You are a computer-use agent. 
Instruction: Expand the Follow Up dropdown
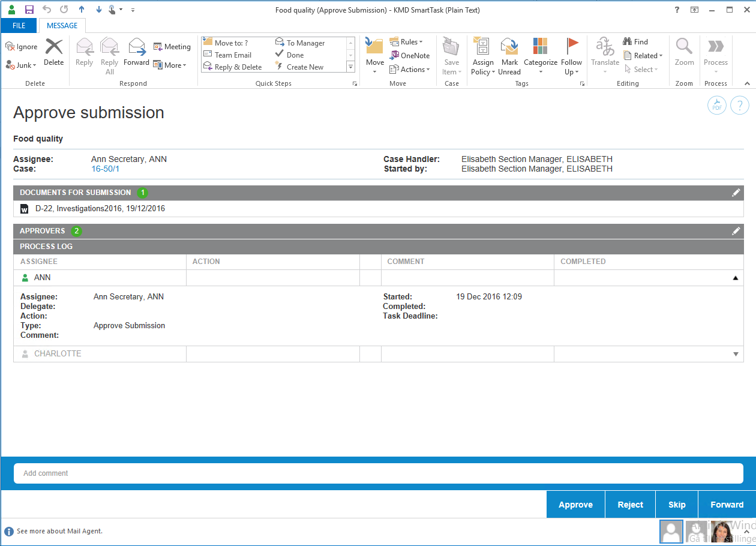tap(572, 57)
